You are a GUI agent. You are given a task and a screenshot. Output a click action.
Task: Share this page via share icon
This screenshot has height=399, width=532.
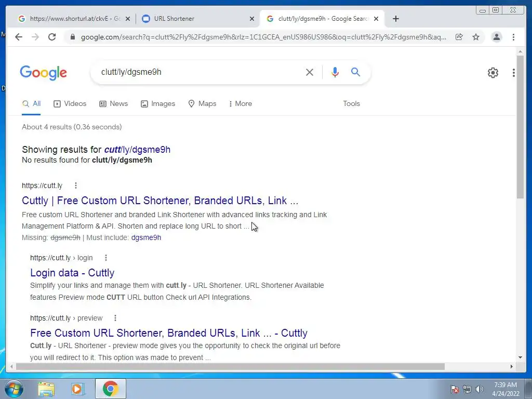pyautogui.click(x=459, y=37)
